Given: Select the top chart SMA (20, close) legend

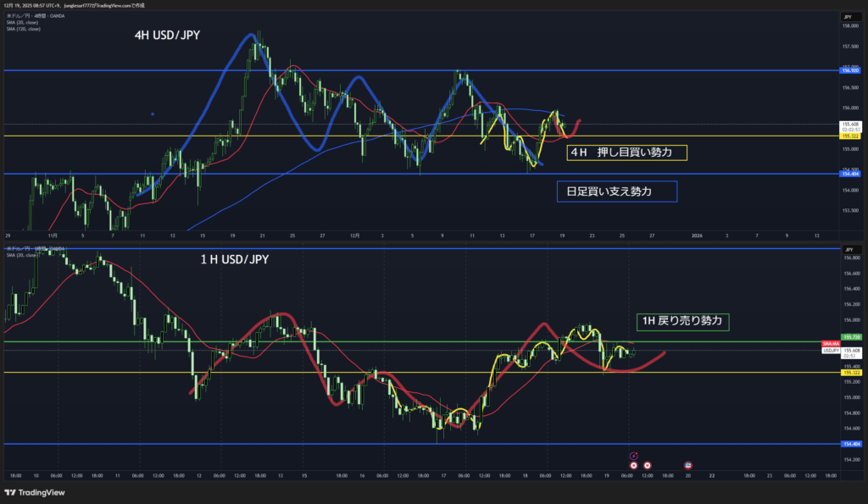Looking at the screenshot, I should [22, 23].
